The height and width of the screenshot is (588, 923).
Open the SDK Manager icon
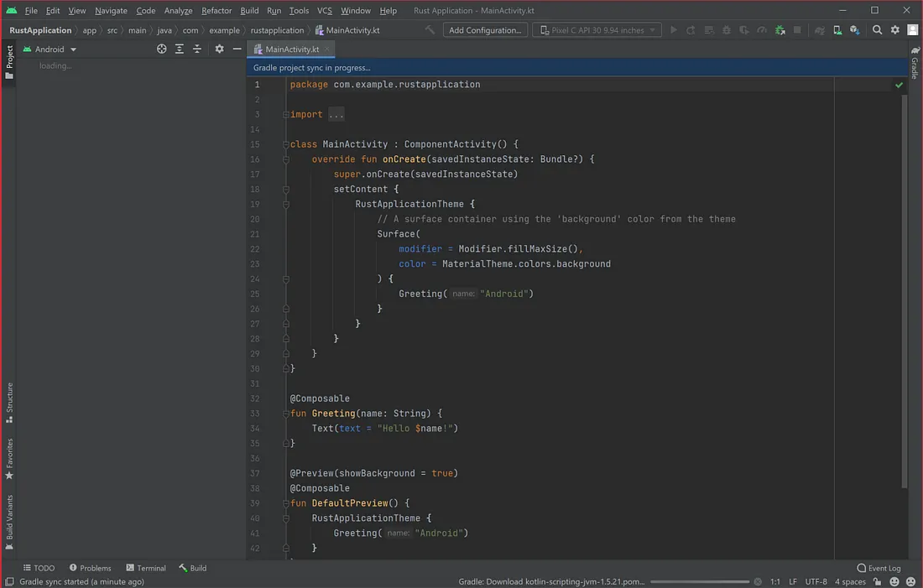855,30
